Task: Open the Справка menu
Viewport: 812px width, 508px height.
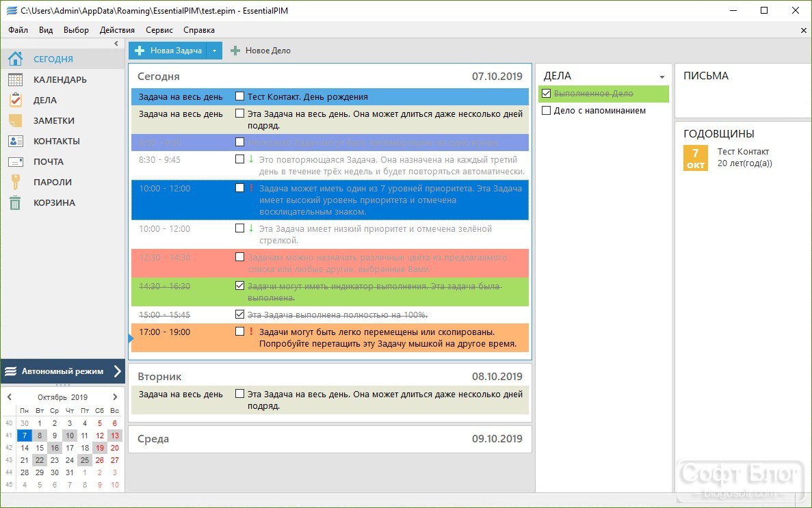Action: (x=199, y=30)
